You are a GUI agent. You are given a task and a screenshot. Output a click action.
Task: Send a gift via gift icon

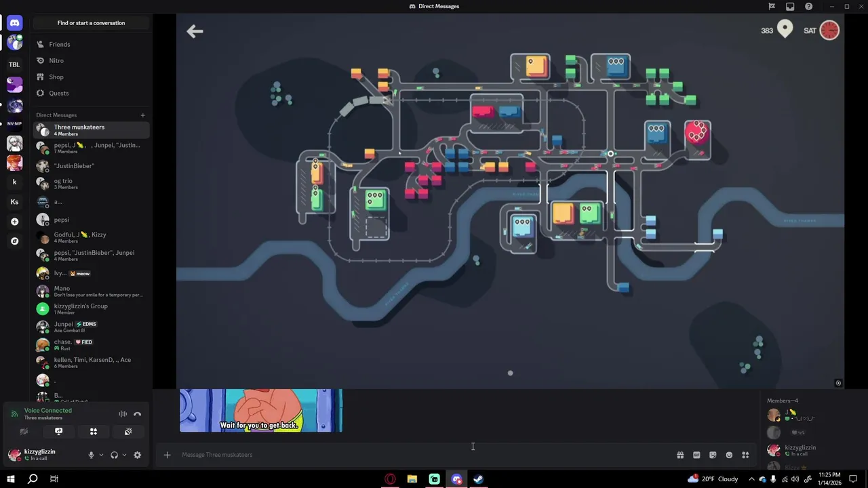point(680,455)
